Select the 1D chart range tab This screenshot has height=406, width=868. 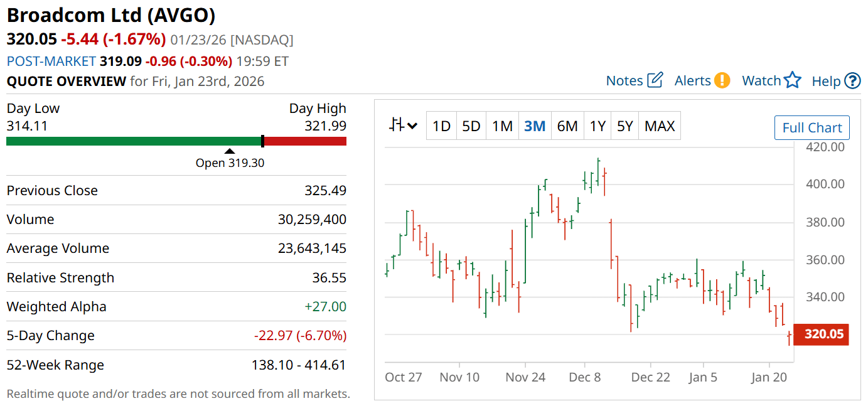441,126
